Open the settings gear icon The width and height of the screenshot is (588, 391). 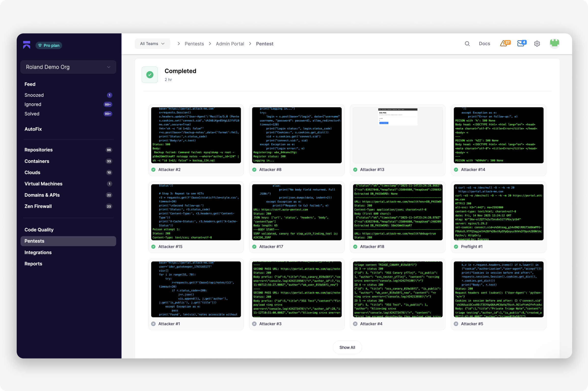click(537, 44)
